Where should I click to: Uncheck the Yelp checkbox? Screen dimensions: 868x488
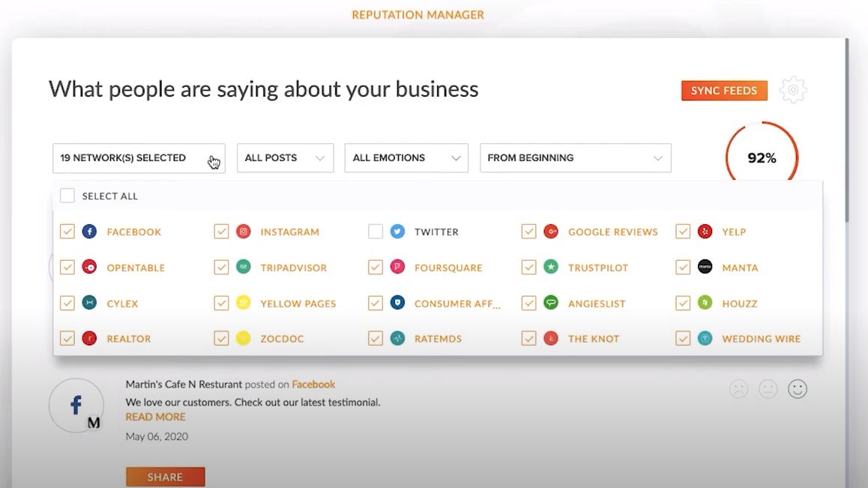[x=683, y=232]
